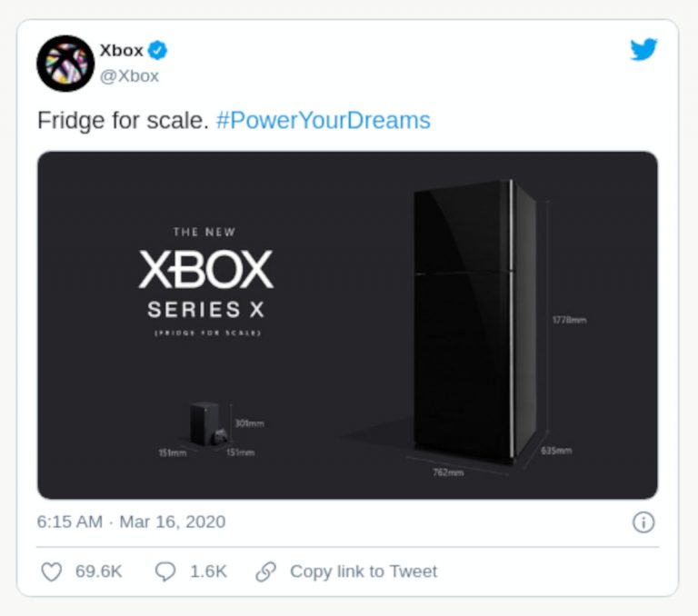This screenshot has width=698, height=616.
Task: Click the chain link icon
Action: (x=266, y=571)
